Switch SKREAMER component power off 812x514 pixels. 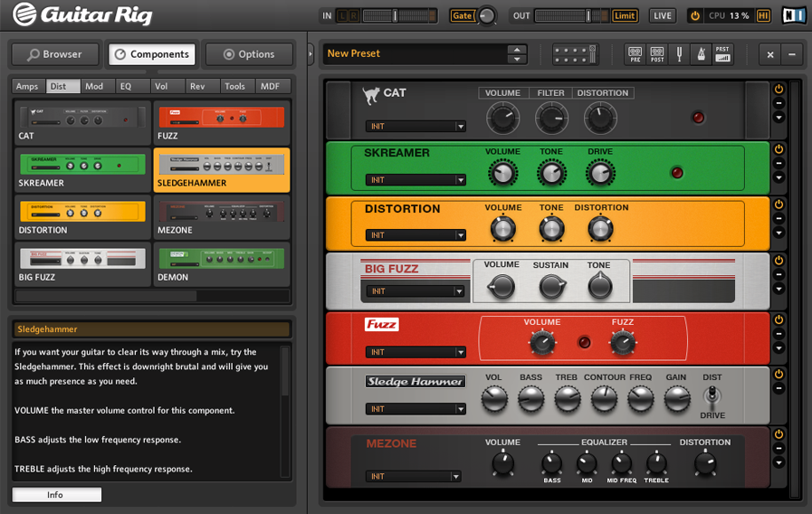(x=779, y=149)
